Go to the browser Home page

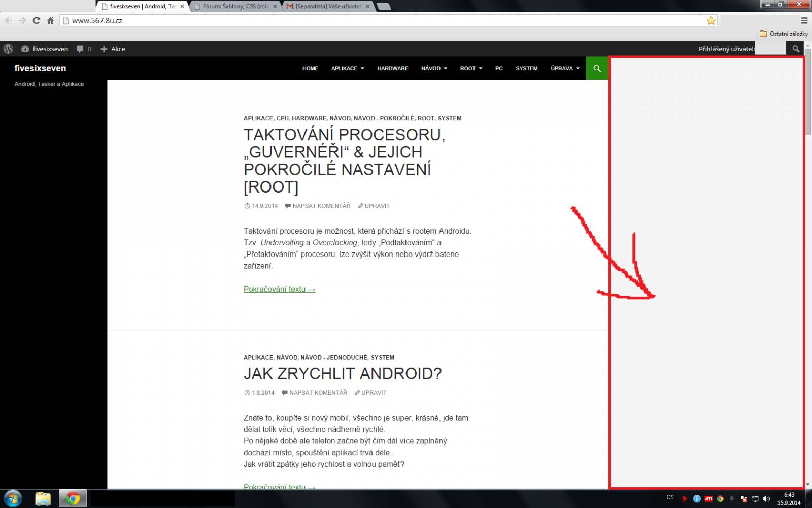pos(50,20)
